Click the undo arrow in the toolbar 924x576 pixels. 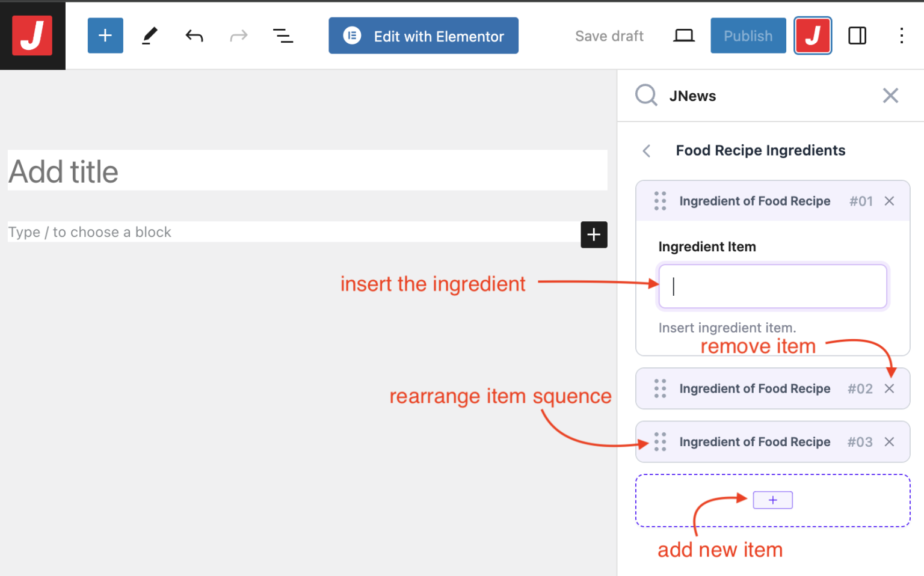pyautogui.click(x=194, y=35)
